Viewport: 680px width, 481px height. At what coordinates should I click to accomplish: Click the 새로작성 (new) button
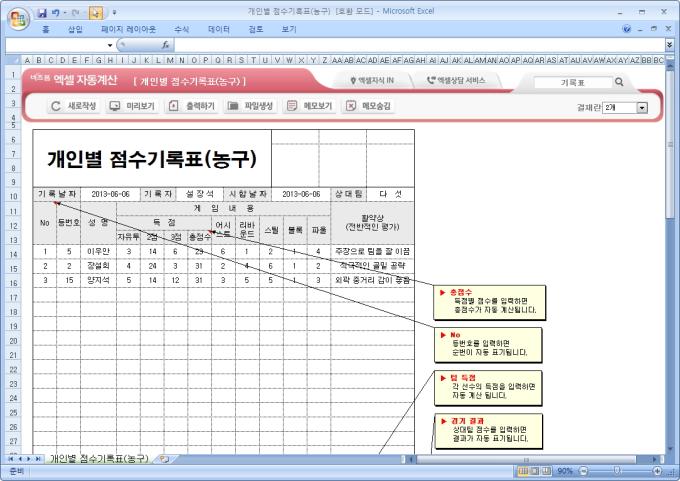point(73,106)
